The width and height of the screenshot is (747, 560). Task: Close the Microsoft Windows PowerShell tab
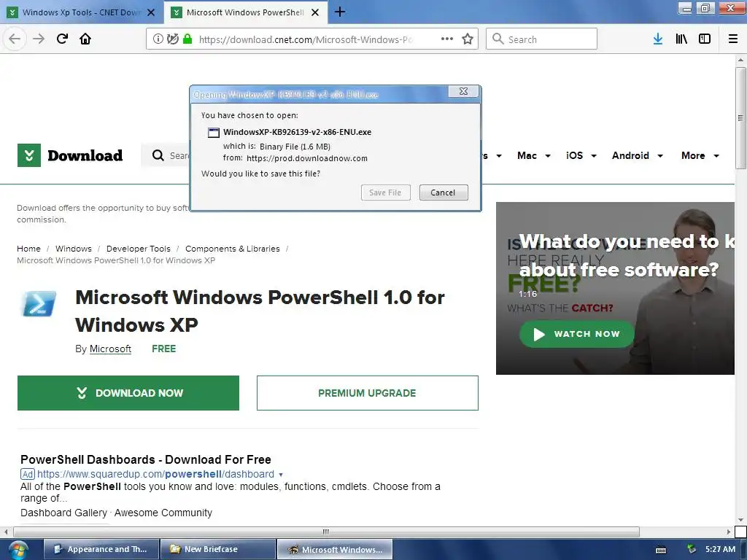pos(315,12)
